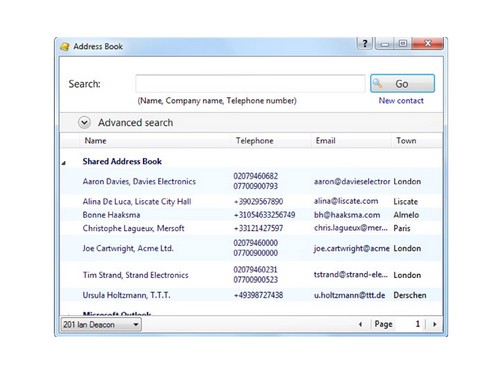The image size is (500, 375).
Task: Click email alina@liscate.com
Action: pyautogui.click(x=346, y=201)
